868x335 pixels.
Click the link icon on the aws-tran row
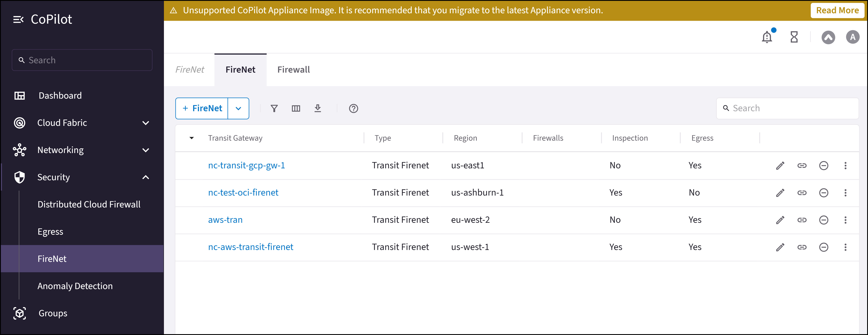click(802, 220)
